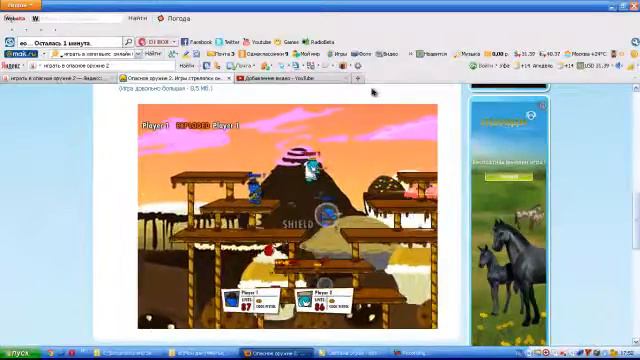Viewport: 640px width, 360px height.
Task: Click the Яндекс logo in Yandex bar
Action: 11,66
